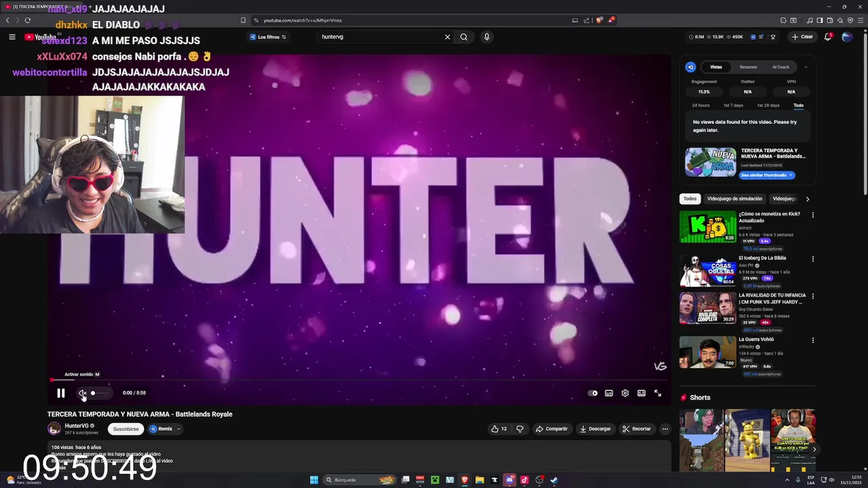Select the 1st 28 days range
The height and width of the screenshot is (488, 868).
point(768,106)
